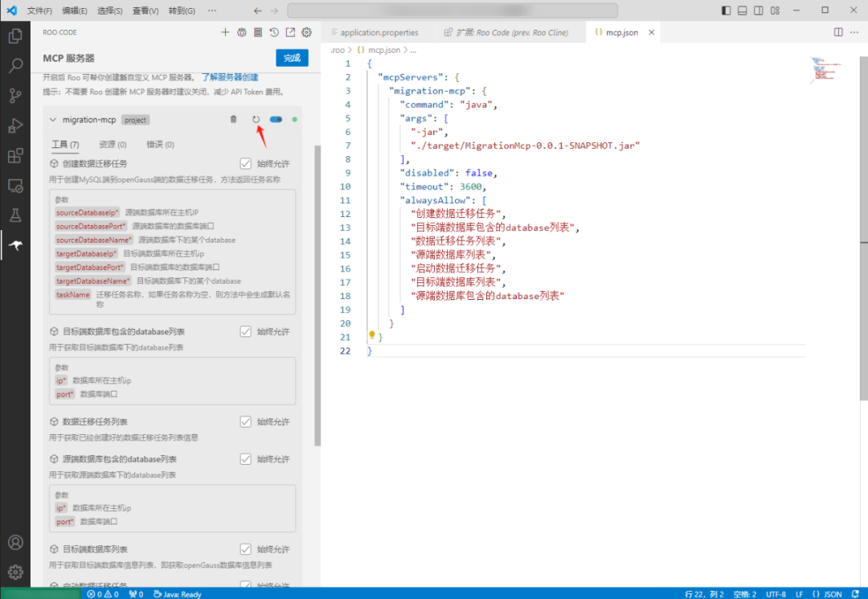Go forward with the navigation arrow

274,10
